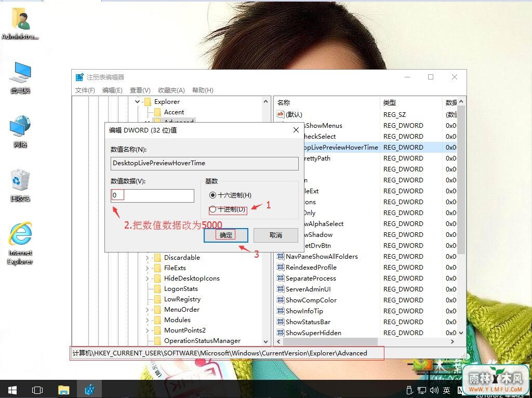532x398 pixels.
Task: Click the ReindexedProfile DWORD icon
Action: [280, 267]
